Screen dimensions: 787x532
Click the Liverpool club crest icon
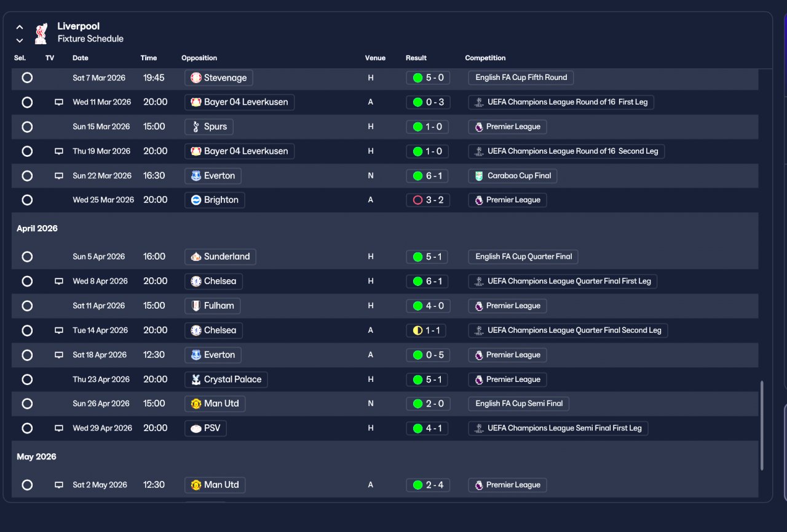coord(41,33)
